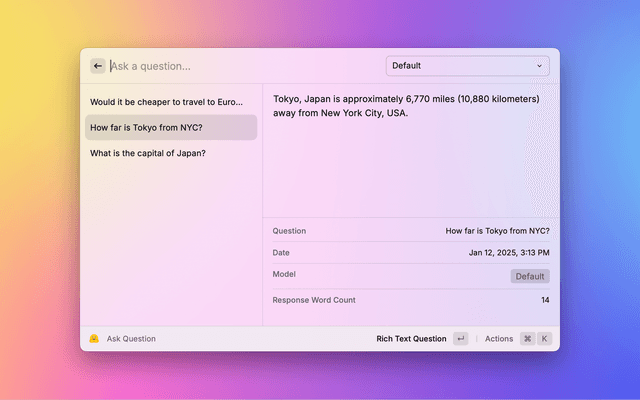Select "What is the capital of Japan?" item
The height and width of the screenshot is (400, 640).
[148, 153]
